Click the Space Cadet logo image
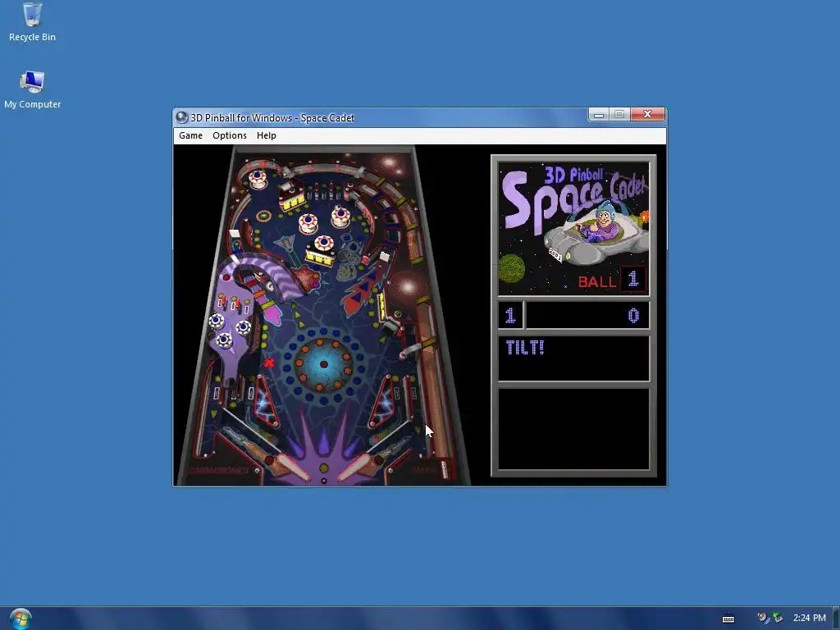Screen dimensions: 840x630 pos(573,229)
